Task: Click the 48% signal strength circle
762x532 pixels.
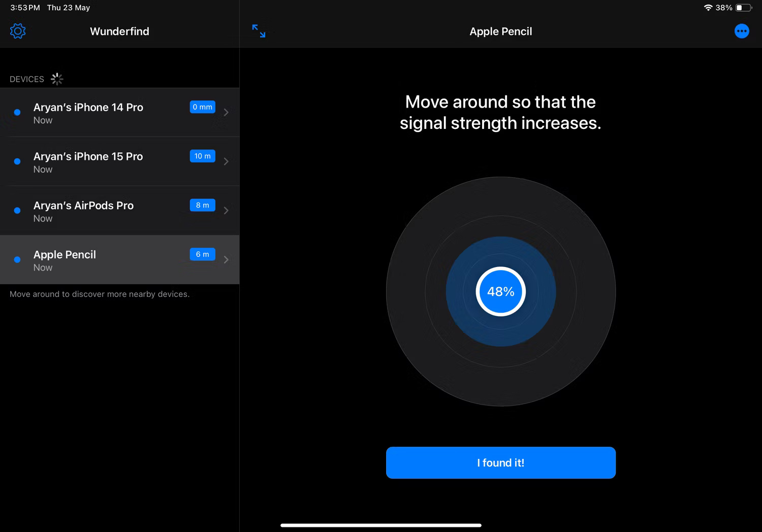Action: [x=500, y=291]
